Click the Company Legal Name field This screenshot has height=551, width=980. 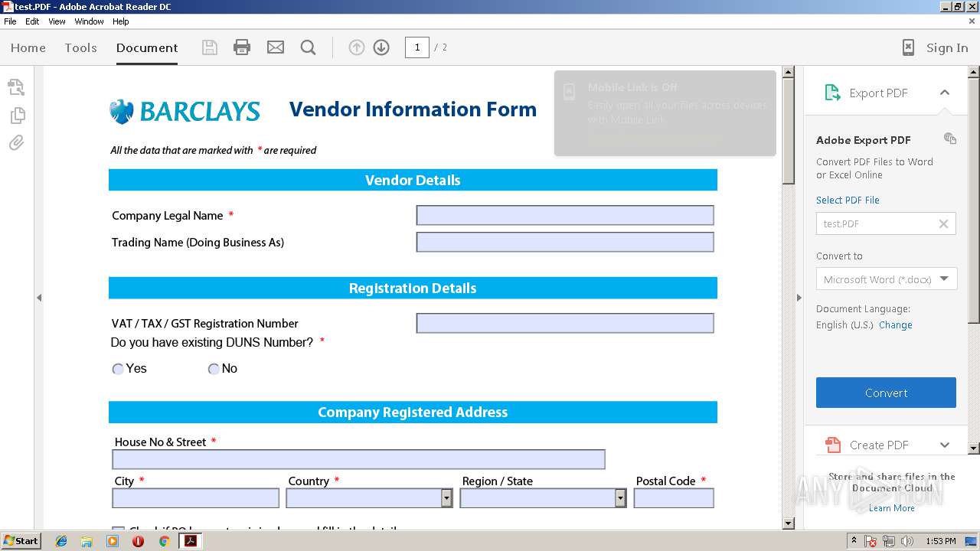[565, 215]
